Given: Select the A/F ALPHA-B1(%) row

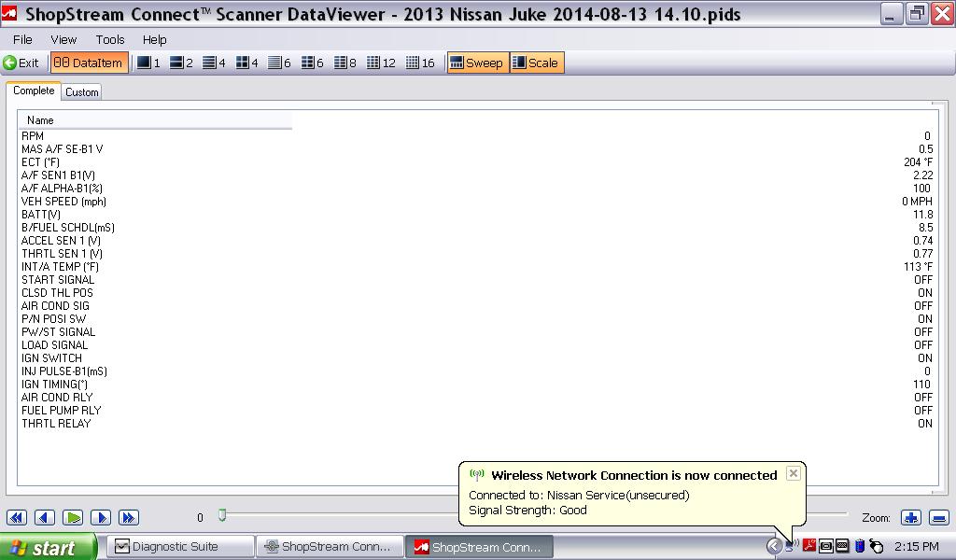Looking at the screenshot, I should (477, 189).
